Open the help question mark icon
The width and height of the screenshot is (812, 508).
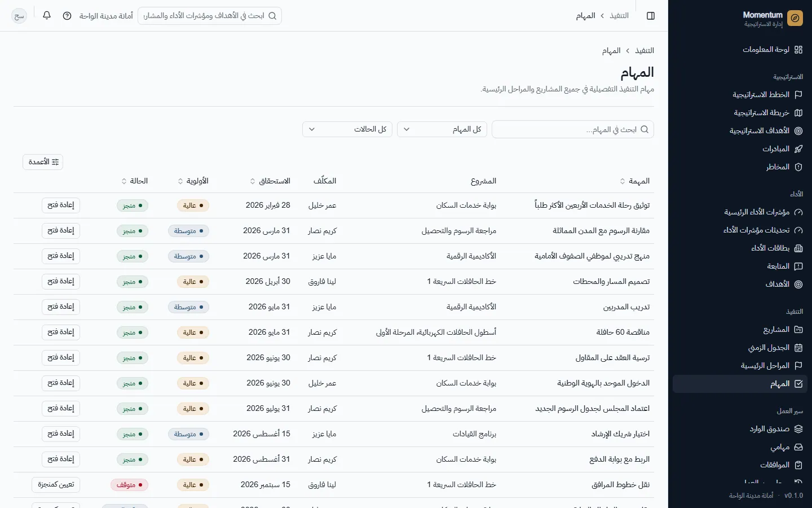tap(67, 16)
